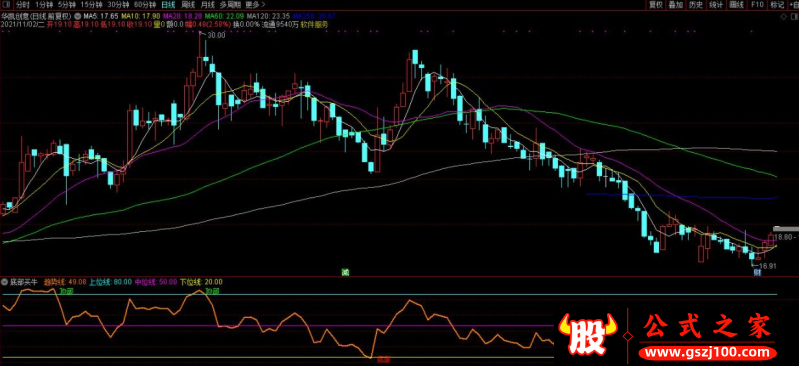Open the 多周期 multi-period view

(230, 5)
